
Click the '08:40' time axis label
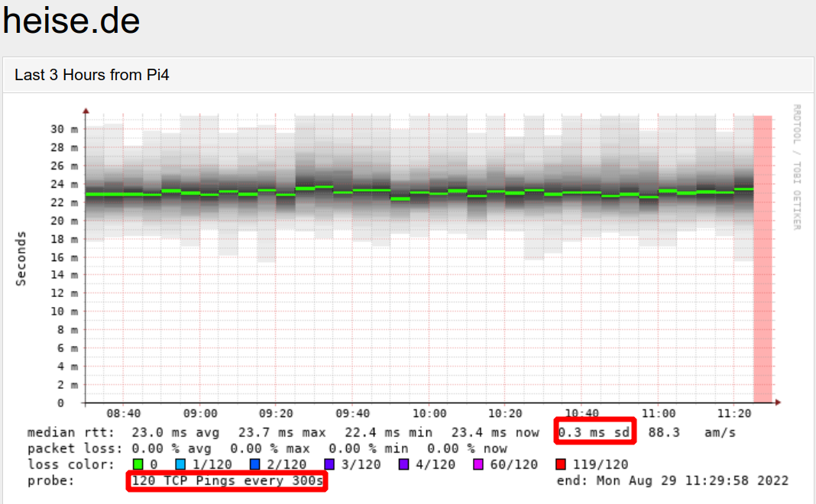tap(123, 413)
